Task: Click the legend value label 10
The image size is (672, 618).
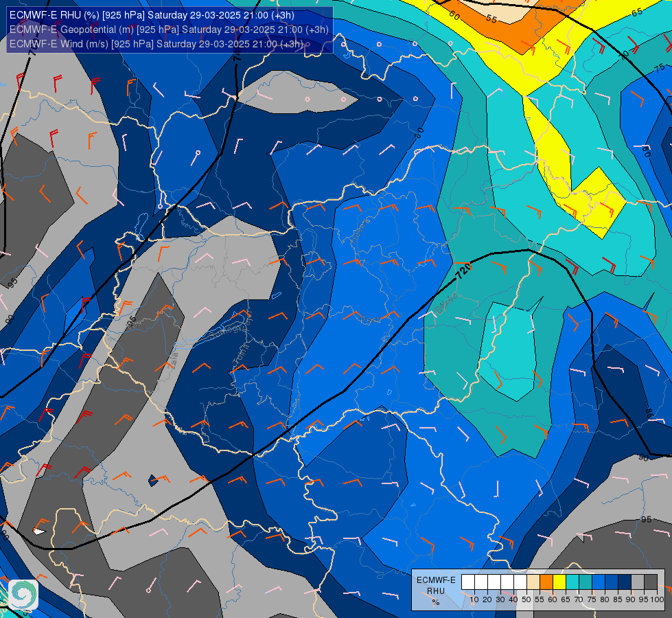Action: click(x=474, y=599)
